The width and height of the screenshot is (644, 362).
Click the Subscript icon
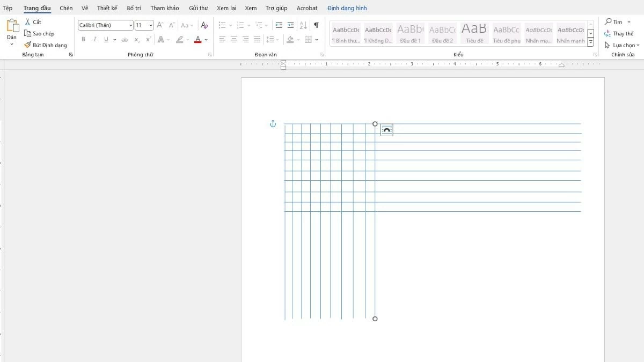(137, 39)
